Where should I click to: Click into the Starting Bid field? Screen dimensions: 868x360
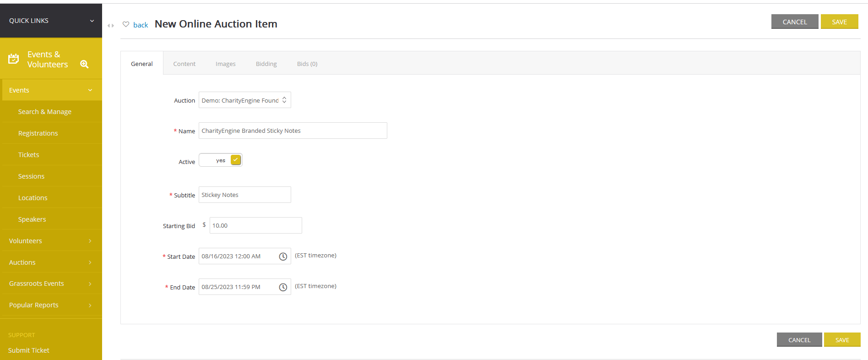coord(256,225)
